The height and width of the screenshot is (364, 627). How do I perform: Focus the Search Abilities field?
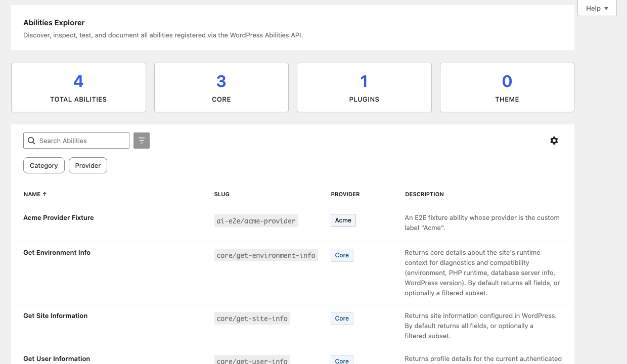coord(76,141)
